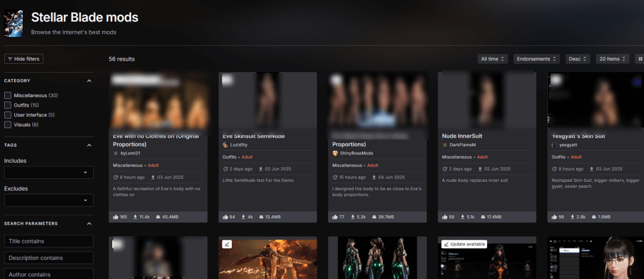644x279 pixels.
Task: Click the Title contains field
Action: 48,241
